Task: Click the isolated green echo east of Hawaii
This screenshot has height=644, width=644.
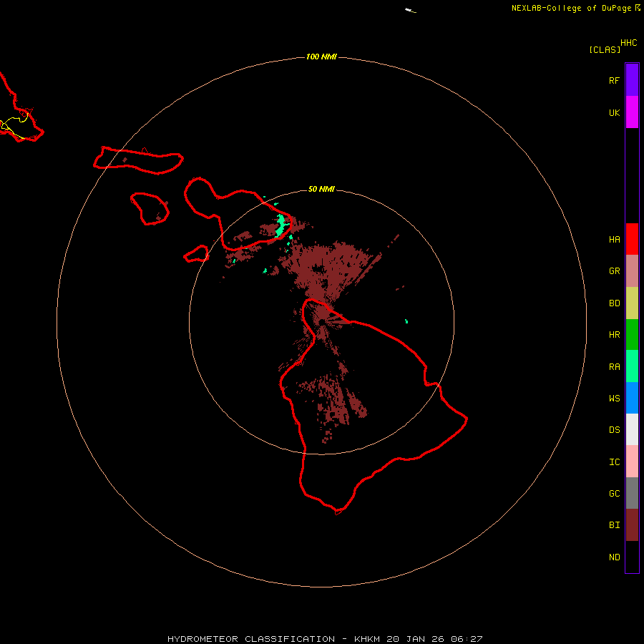Action: (x=406, y=321)
